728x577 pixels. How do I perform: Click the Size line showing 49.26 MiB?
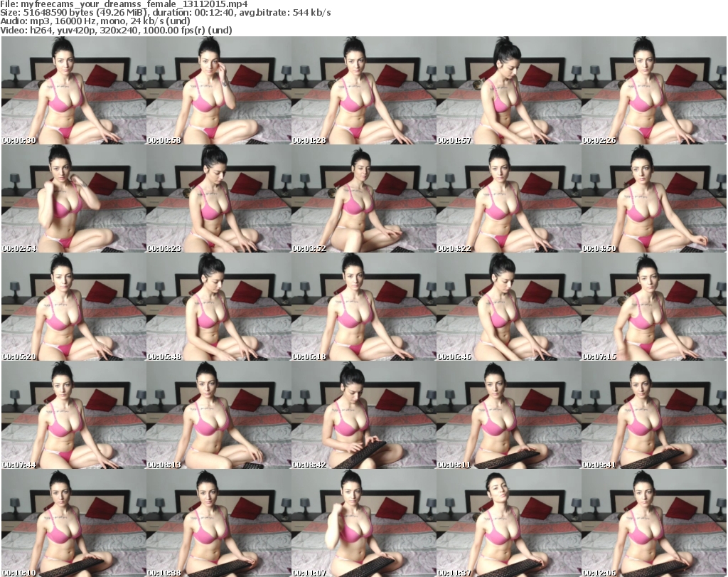tap(165, 13)
